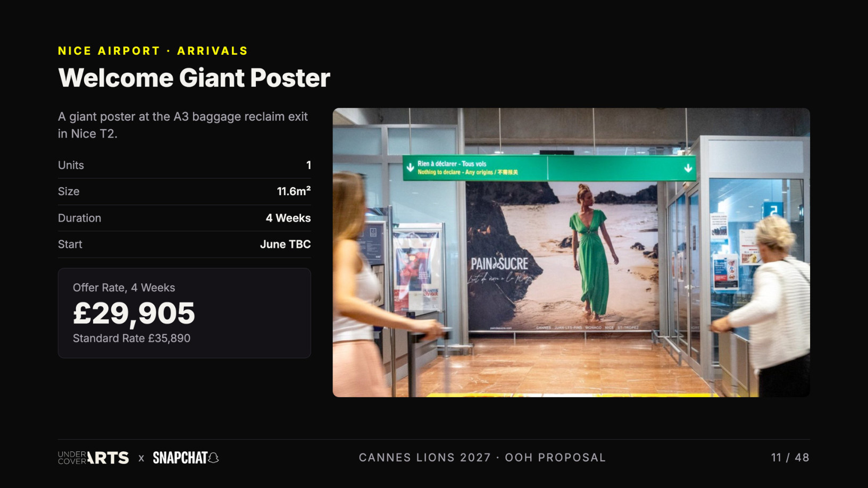Screen dimensions: 868x488
Task: Click the Units value '1'
Action: click(x=308, y=165)
